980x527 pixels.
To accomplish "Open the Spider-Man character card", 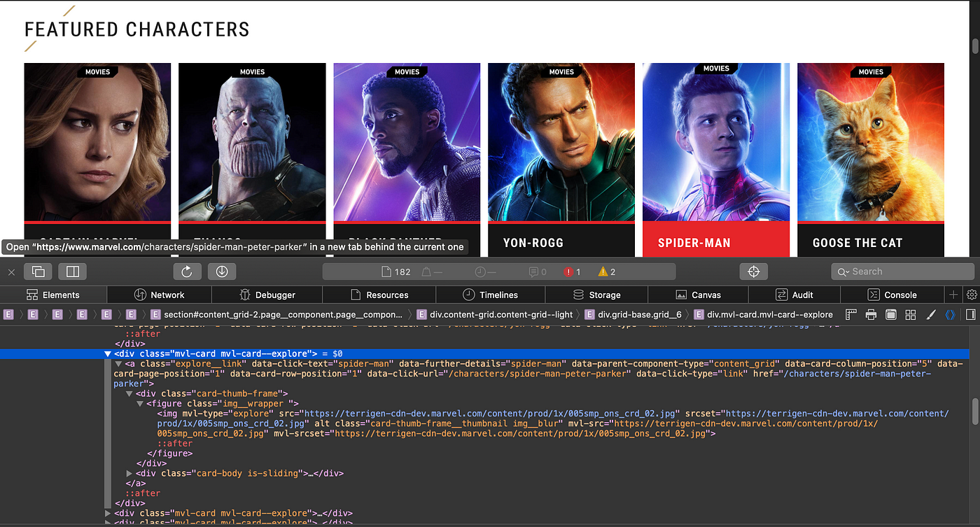I will coord(716,159).
